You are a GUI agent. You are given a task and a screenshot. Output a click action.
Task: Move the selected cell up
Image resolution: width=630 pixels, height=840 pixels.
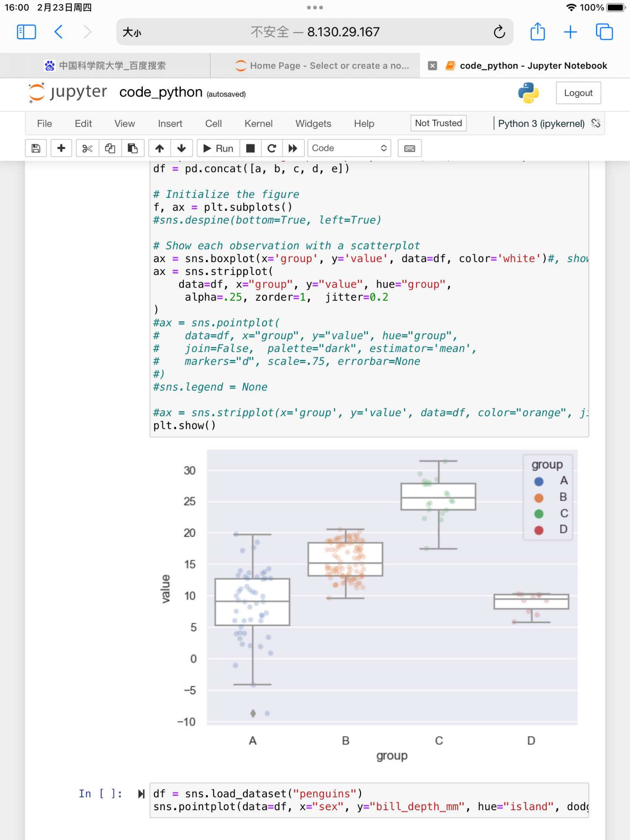160,148
